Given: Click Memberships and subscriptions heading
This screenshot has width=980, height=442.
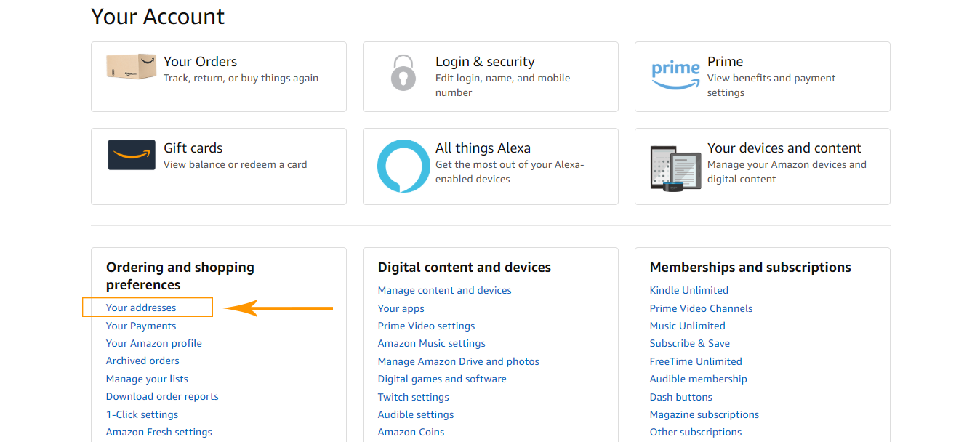Looking at the screenshot, I should point(750,268).
